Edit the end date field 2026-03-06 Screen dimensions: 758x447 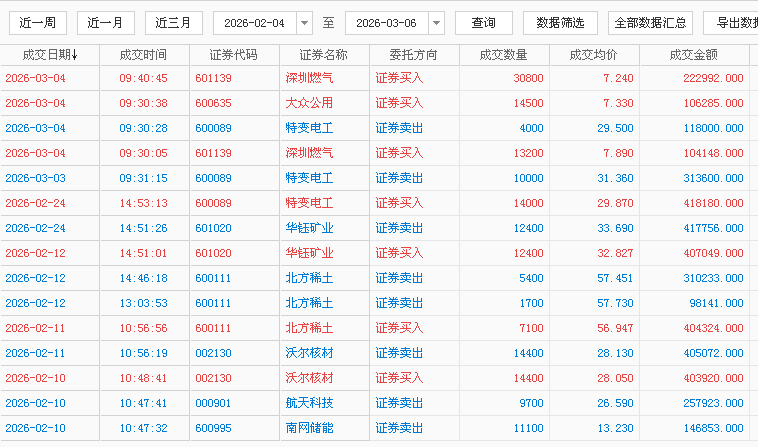pos(387,23)
